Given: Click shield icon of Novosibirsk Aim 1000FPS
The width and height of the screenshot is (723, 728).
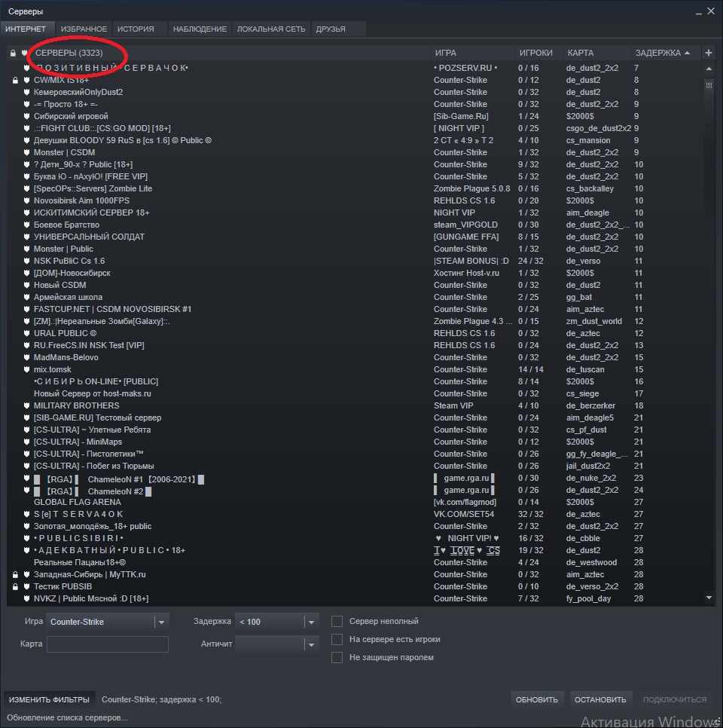Looking at the screenshot, I should (x=26, y=200).
